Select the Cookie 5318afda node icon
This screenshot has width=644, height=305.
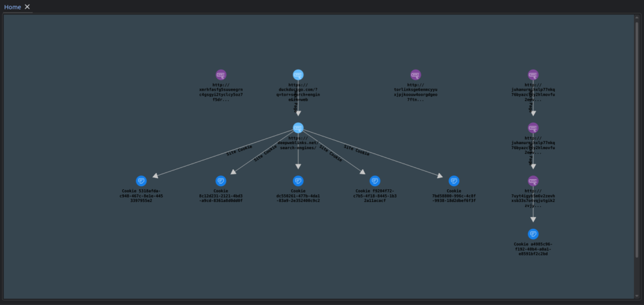(x=142, y=181)
